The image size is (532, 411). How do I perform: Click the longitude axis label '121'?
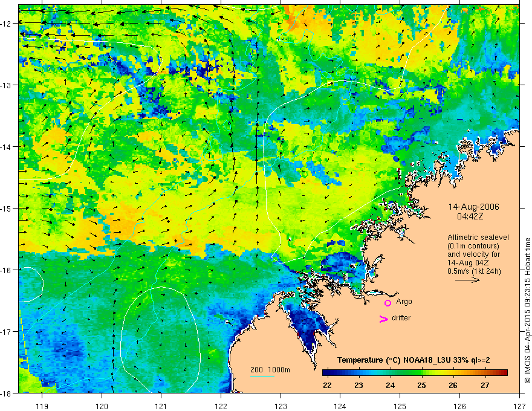(161, 406)
